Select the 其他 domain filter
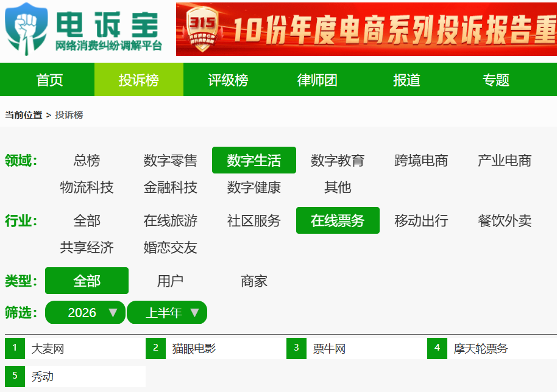The height and width of the screenshot is (392, 557). tap(338, 187)
